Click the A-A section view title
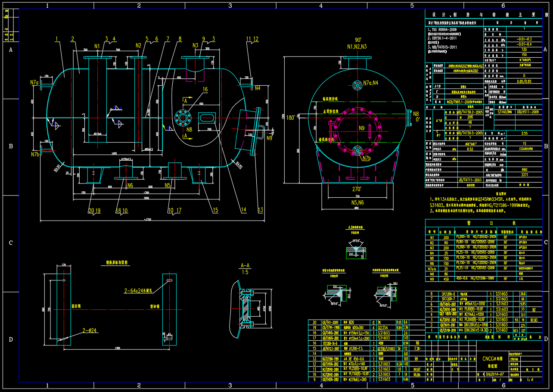 tap(245, 266)
